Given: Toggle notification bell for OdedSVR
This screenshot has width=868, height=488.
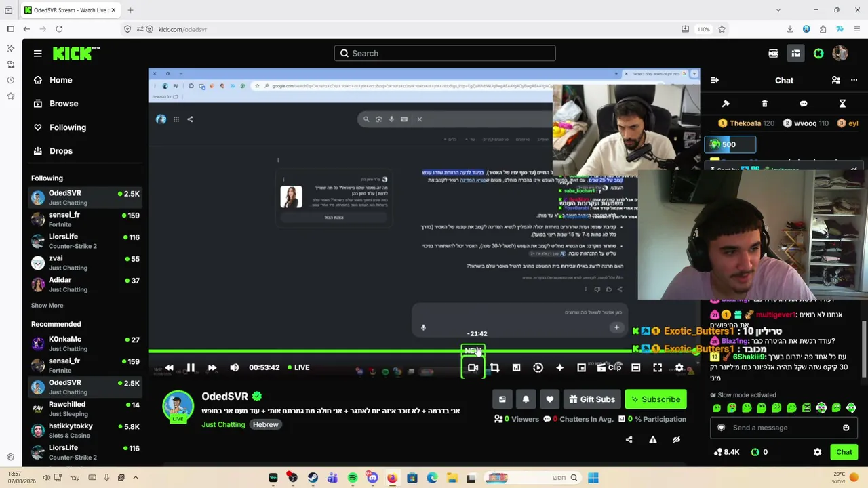Looking at the screenshot, I should click(x=526, y=399).
